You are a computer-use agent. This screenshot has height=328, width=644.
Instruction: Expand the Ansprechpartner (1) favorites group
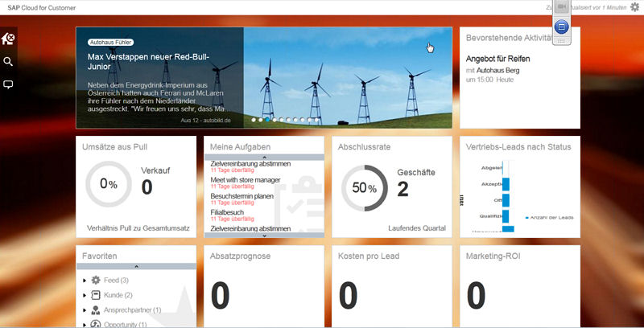click(x=85, y=310)
